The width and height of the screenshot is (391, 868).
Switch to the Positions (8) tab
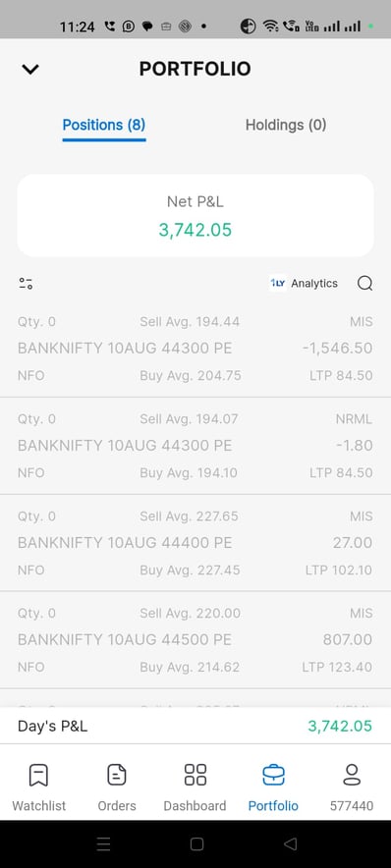pos(104,125)
